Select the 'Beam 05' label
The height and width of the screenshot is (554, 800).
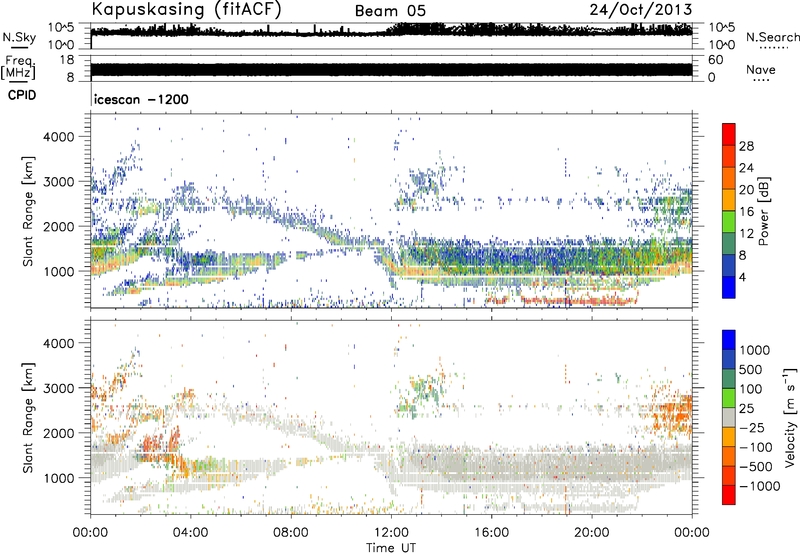(390, 11)
